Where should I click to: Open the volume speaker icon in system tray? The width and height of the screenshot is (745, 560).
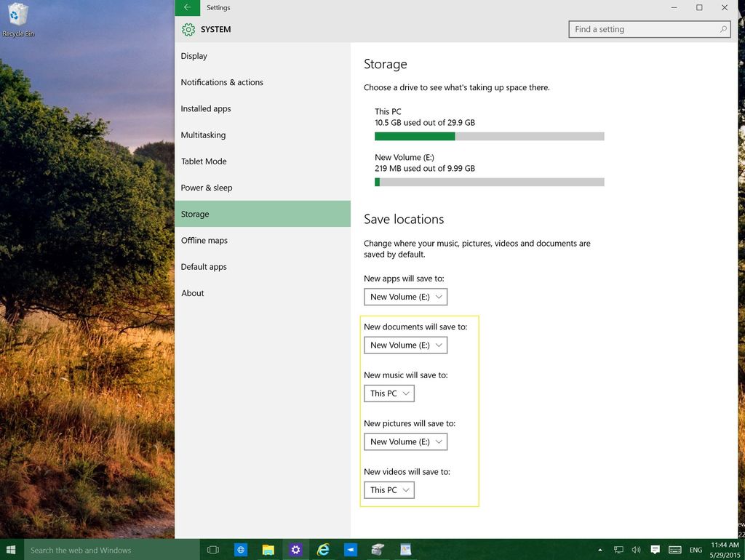coord(636,549)
